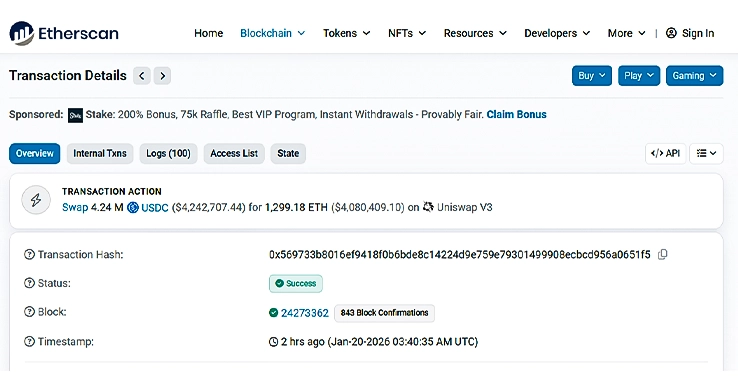Image resolution: width=738 pixels, height=388 pixels.
Task: Open block 24273362 link
Action: tap(305, 313)
